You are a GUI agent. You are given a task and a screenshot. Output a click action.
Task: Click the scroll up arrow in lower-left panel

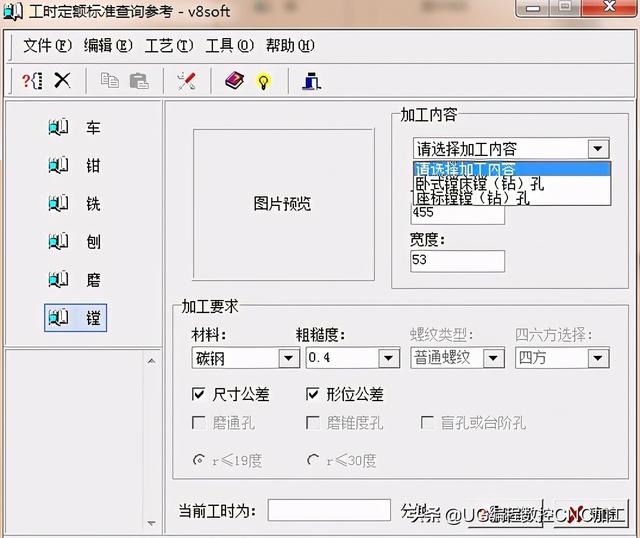click(151, 361)
